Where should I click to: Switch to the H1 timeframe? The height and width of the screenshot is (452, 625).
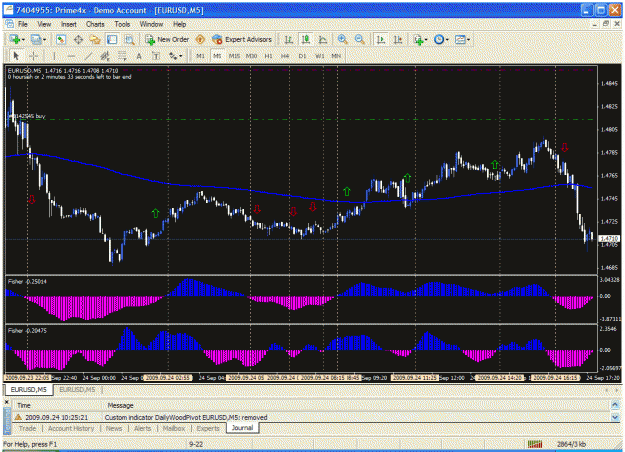268,56
